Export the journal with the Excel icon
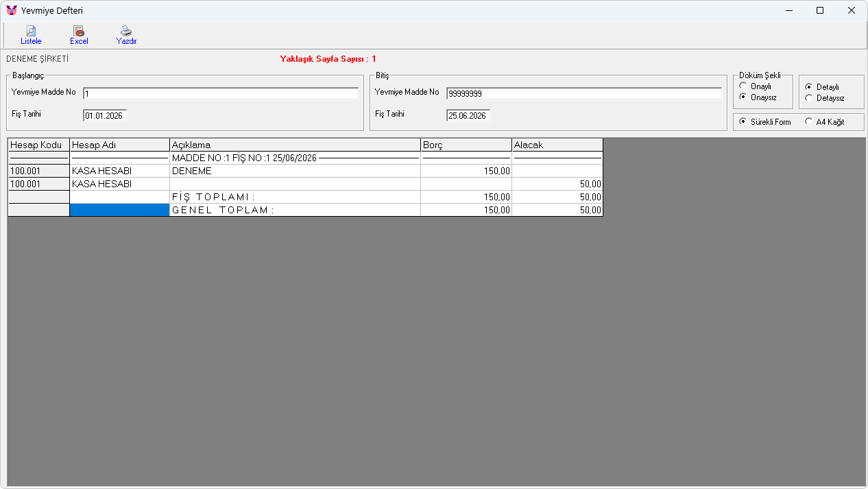868x489 pixels. 79,35
